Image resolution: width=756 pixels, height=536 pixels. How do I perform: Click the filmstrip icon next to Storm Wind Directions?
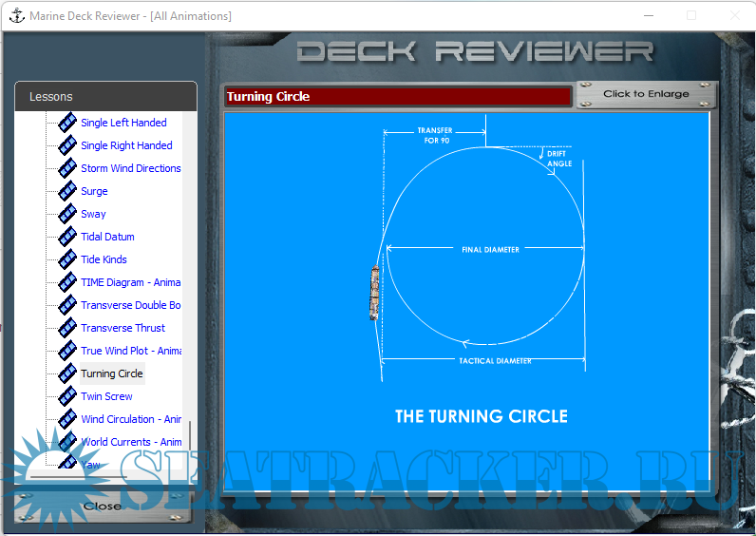click(x=67, y=168)
